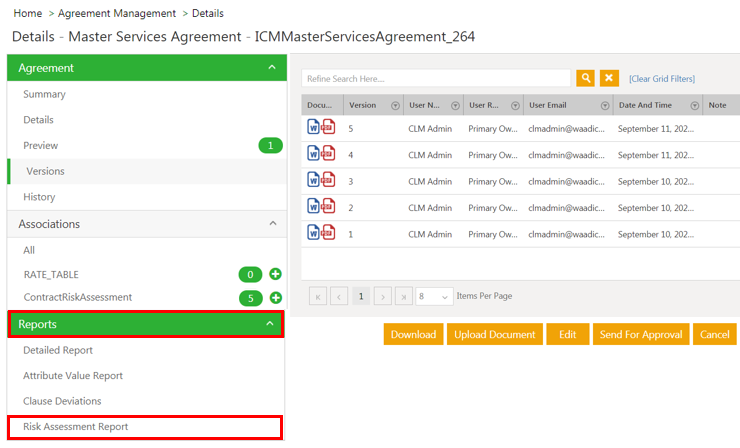Screen dimensions: 740x448
Task: Open PDF icon for version 4
Action: (328, 154)
